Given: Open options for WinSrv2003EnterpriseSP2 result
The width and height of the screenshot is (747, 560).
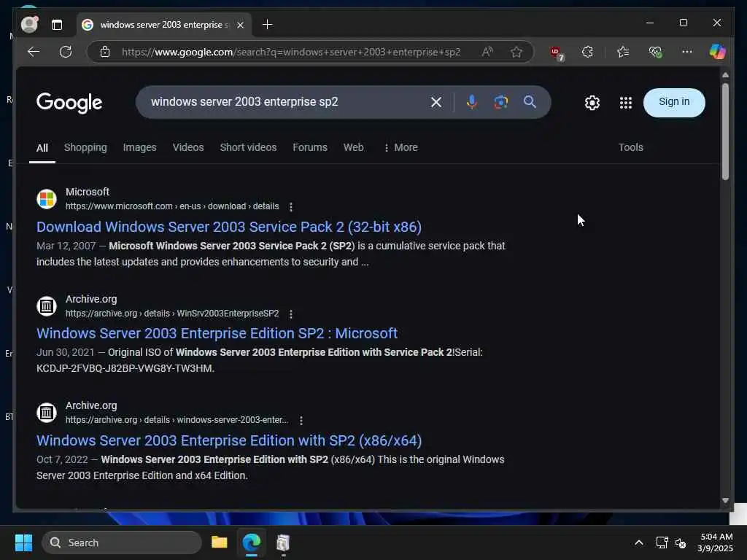Looking at the screenshot, I should [290, 314].
